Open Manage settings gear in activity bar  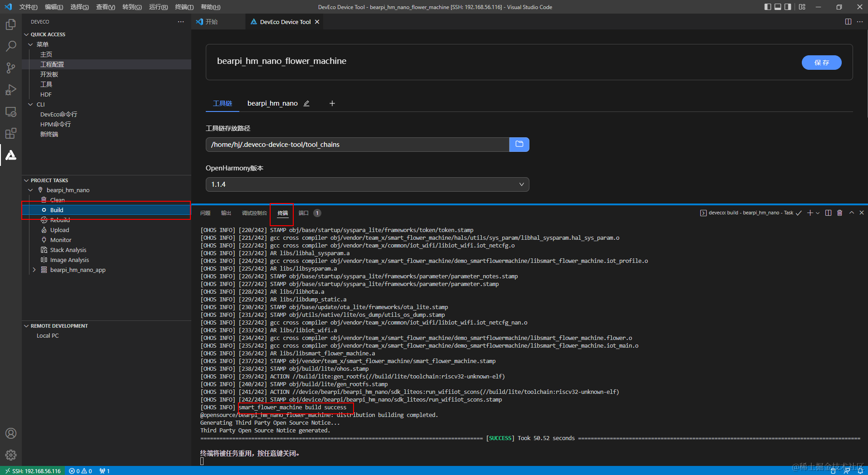pos(11,455)
